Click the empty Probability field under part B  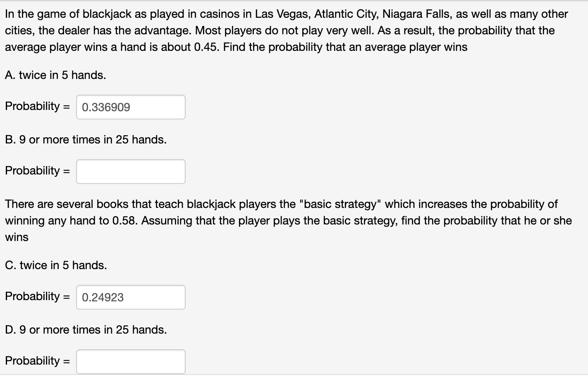[x=130, y=171]
